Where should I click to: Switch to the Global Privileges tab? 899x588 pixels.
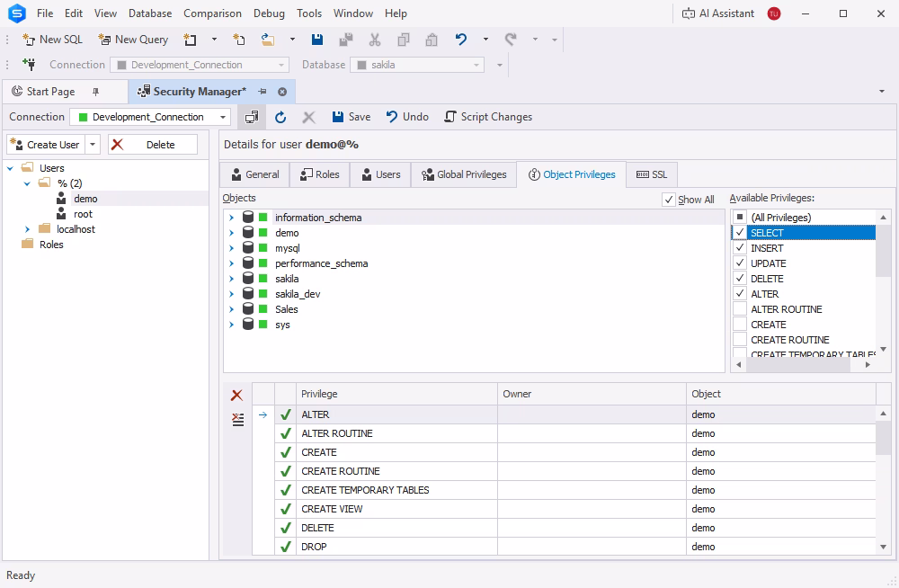point(463,174)
